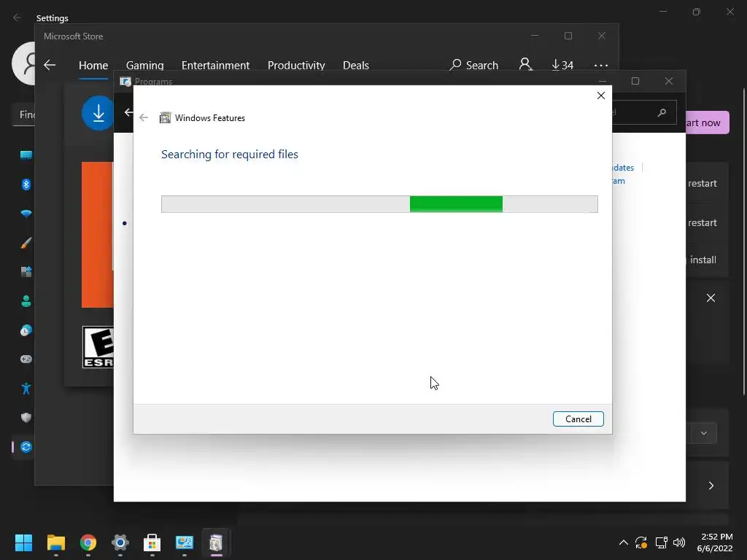This screenshot has height=560, width=747.
Task: Open the account icon in Microsoft Store
Action: pyautogui.click(x=525, y=64)
